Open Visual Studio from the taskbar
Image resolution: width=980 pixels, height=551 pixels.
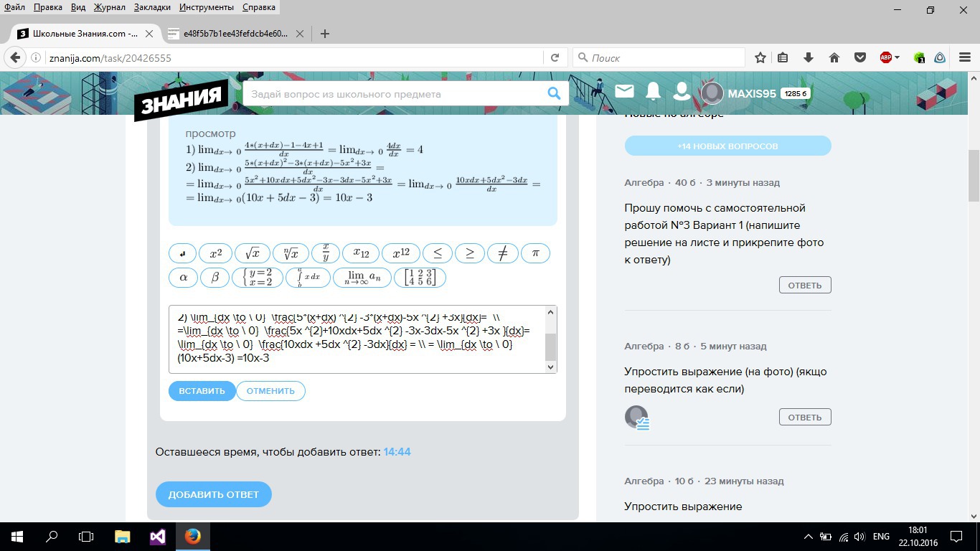coord(158,537)
